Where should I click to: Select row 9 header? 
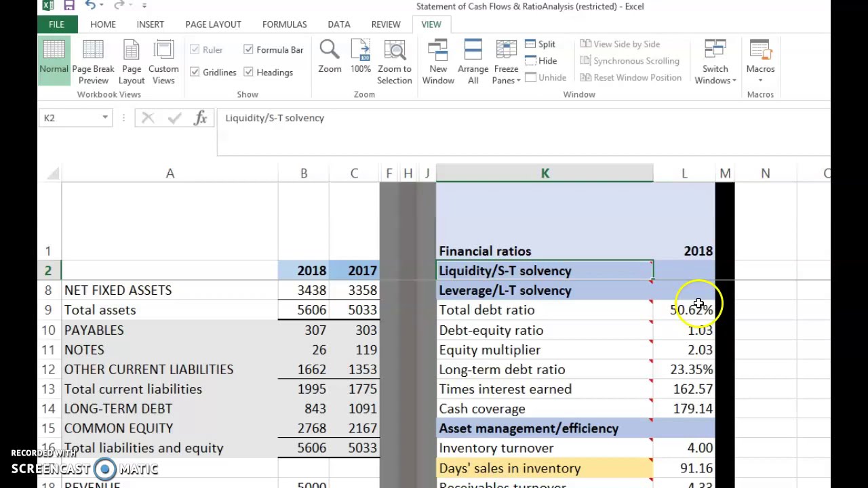(x=49, y=310)
